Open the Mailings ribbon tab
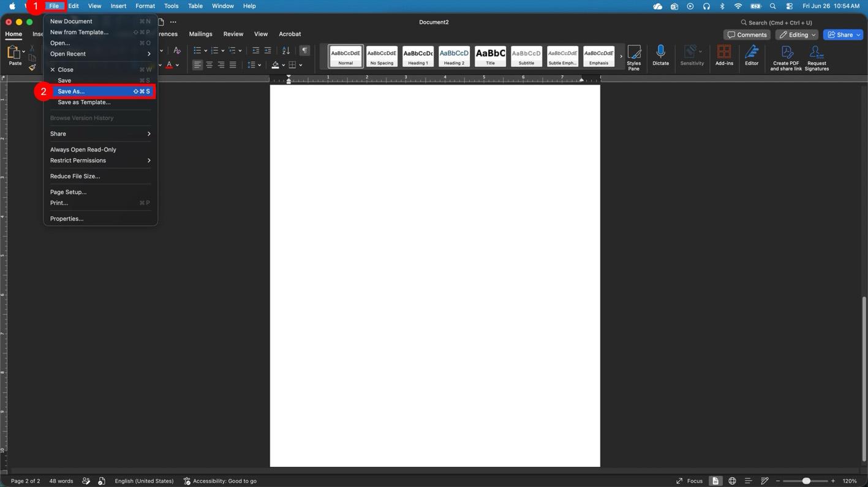The height and width of the screenshot is (487, 868). point(200,34)
